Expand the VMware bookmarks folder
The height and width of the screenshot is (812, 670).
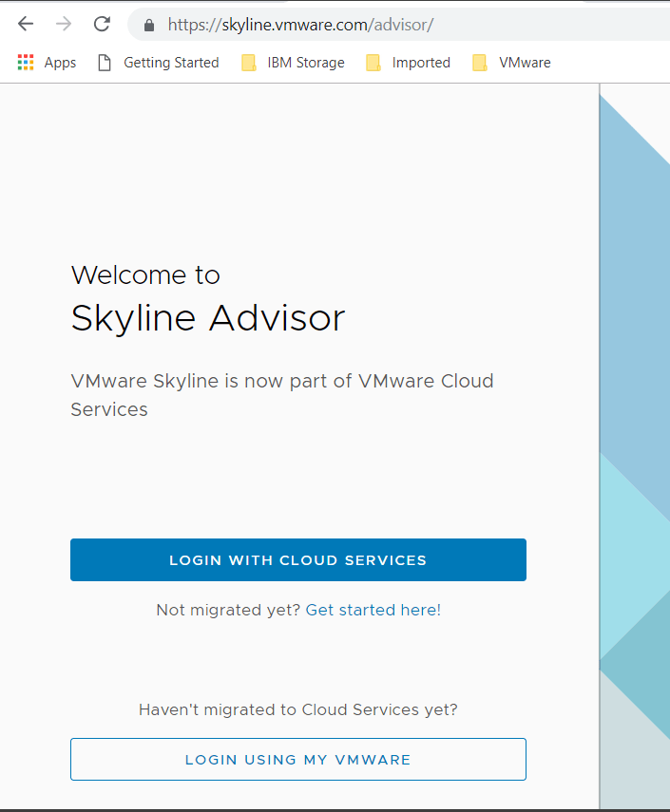[x=524, y=63]
